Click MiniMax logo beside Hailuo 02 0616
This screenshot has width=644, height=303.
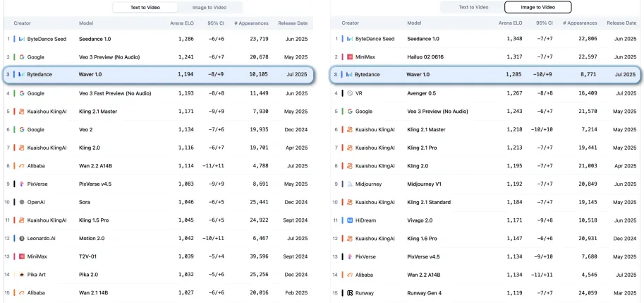350,57
